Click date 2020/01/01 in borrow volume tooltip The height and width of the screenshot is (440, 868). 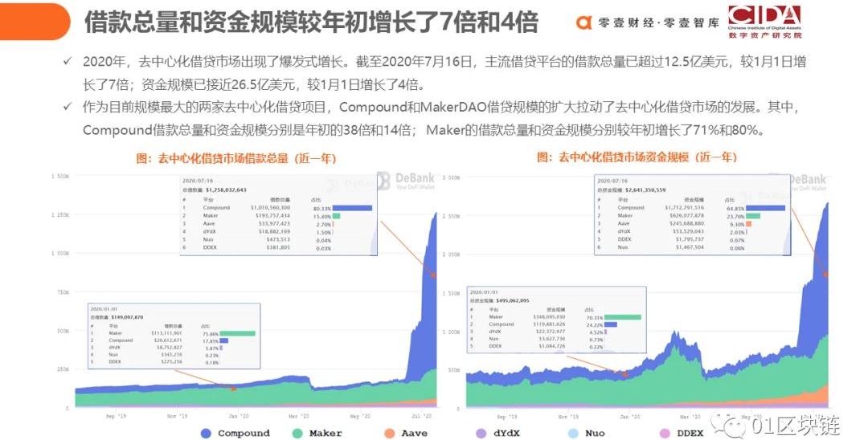(104, 310)
